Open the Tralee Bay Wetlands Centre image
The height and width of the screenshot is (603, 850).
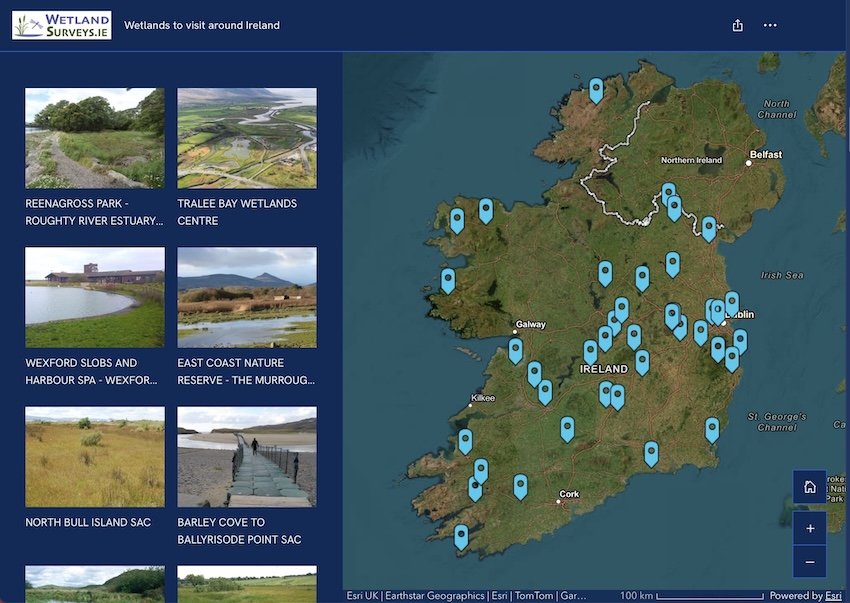tap(247, 138)
